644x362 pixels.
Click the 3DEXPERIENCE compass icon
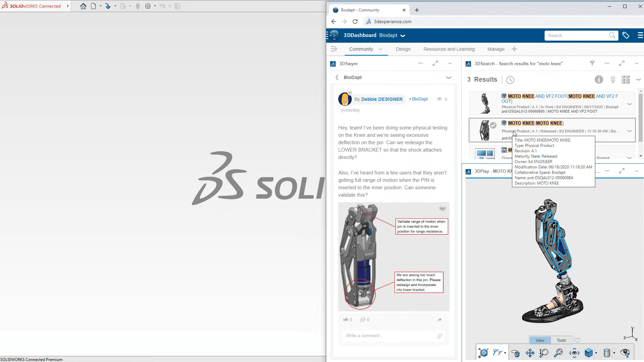334,35
